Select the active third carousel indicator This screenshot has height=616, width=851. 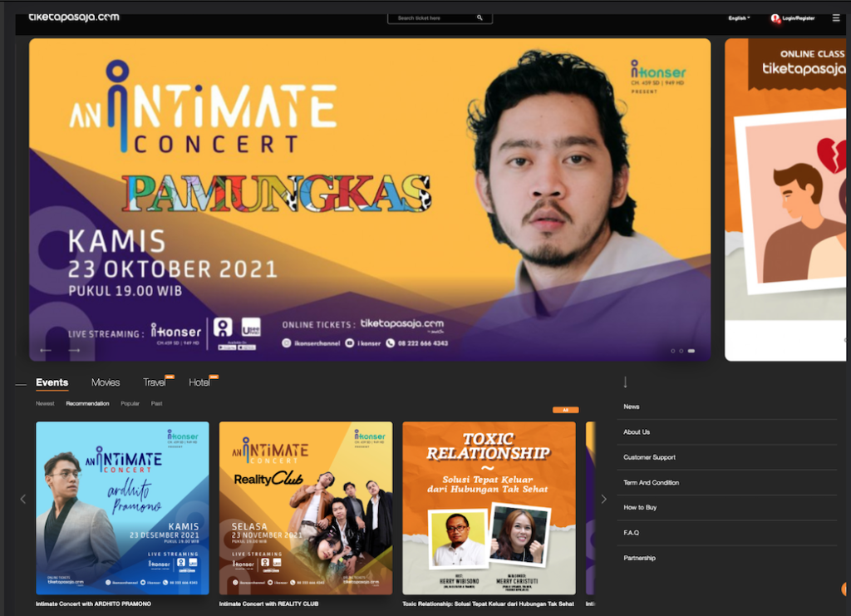[691, 351]
